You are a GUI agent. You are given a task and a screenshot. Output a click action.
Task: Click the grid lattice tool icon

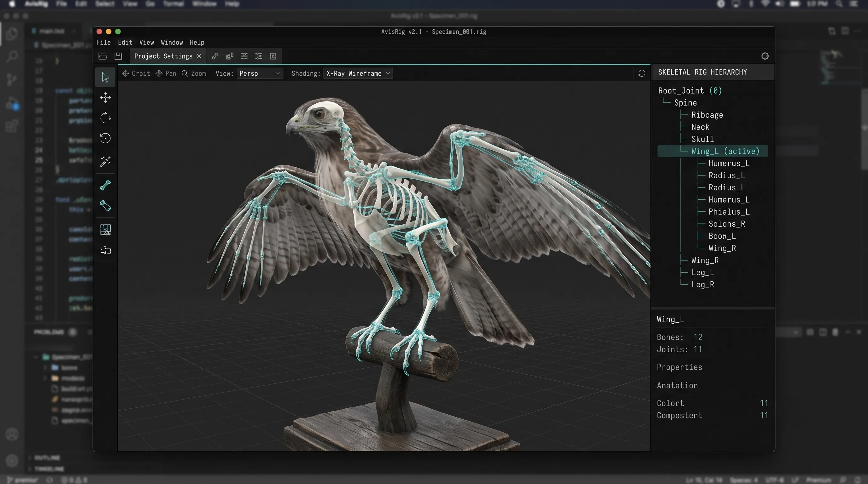[x=105, y=229]
